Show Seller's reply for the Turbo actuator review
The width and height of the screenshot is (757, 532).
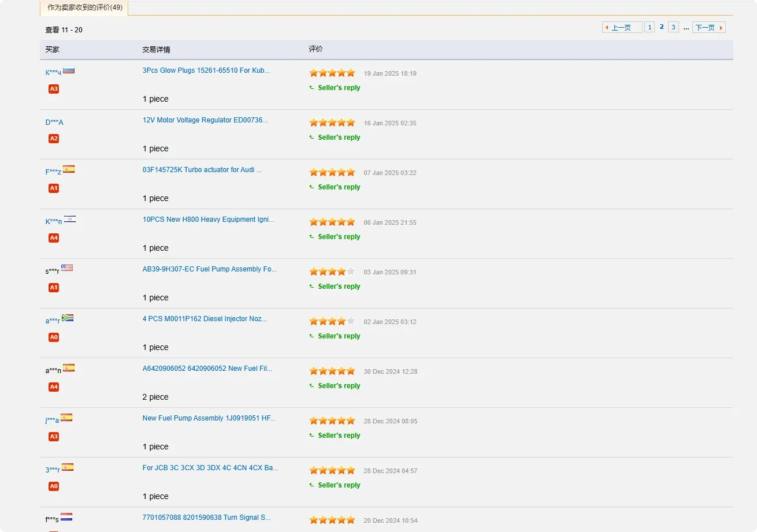[x=339, y=187]
